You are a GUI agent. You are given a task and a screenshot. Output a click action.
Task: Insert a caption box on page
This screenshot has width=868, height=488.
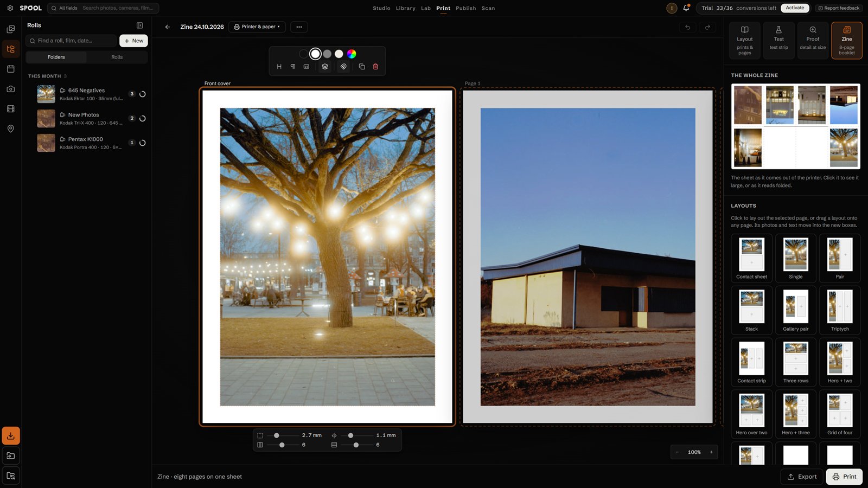(307, 67)
